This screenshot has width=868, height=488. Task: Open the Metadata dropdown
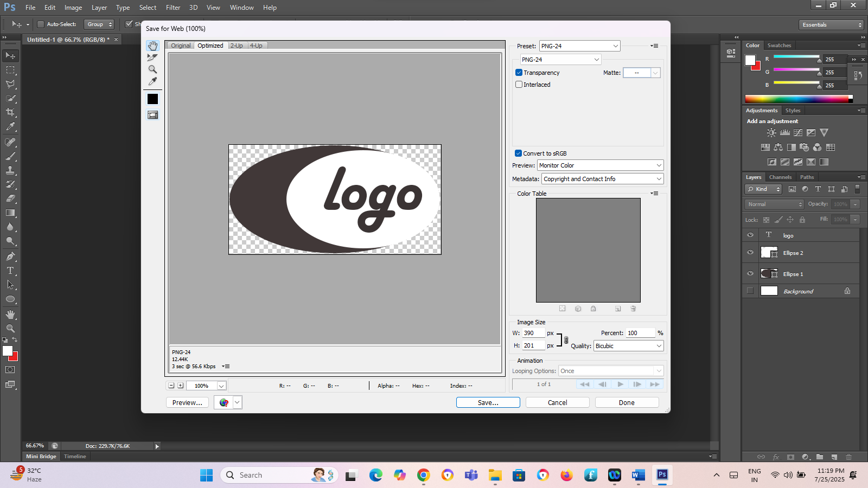coord(603,179)
